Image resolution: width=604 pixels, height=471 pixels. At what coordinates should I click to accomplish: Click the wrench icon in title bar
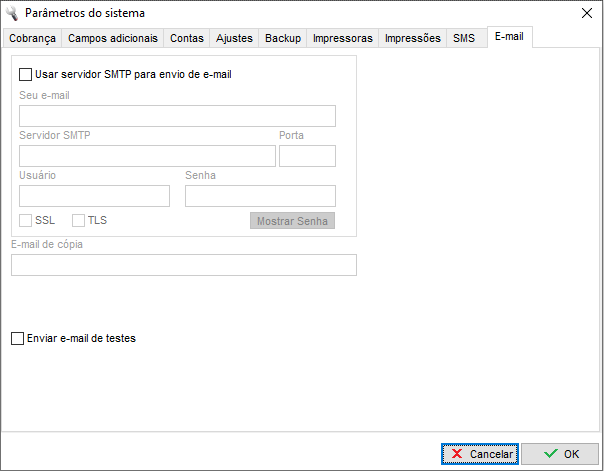coord(12,13)
